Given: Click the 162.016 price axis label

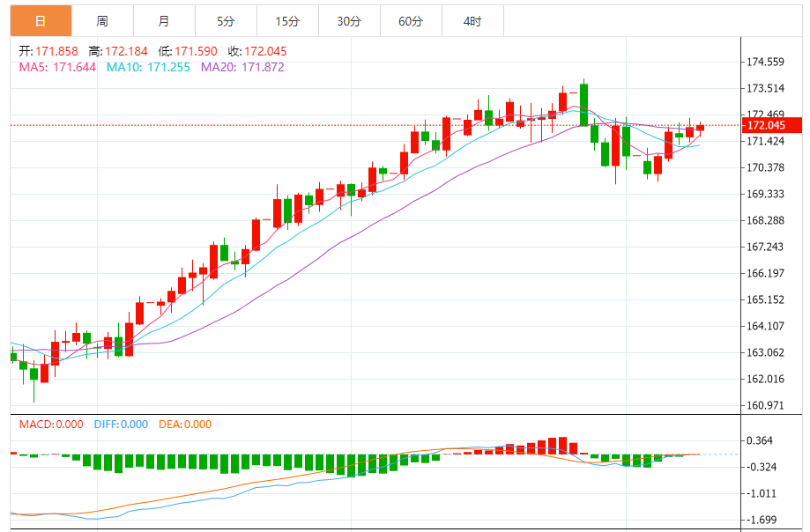Looking at the screenshot, I should tap(766, 380).
